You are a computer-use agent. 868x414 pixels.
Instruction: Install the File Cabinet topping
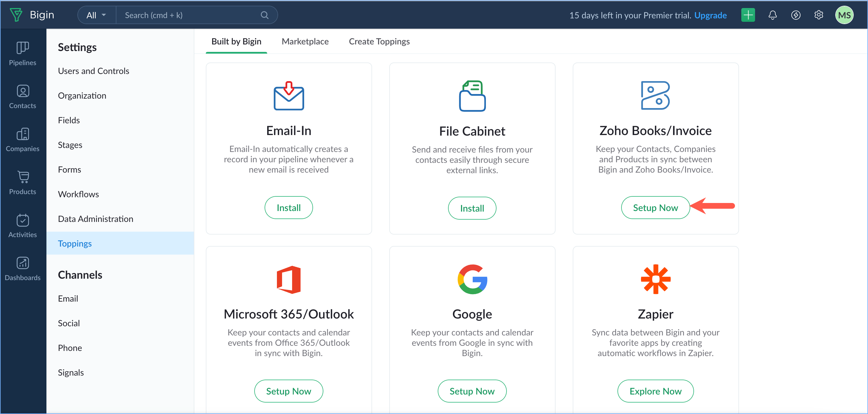[x=472, y=208]
